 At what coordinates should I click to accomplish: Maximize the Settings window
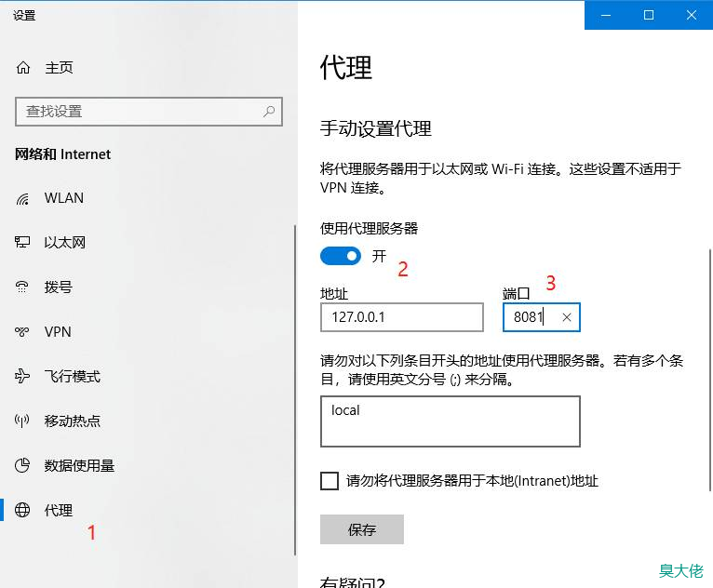(649, 16)
